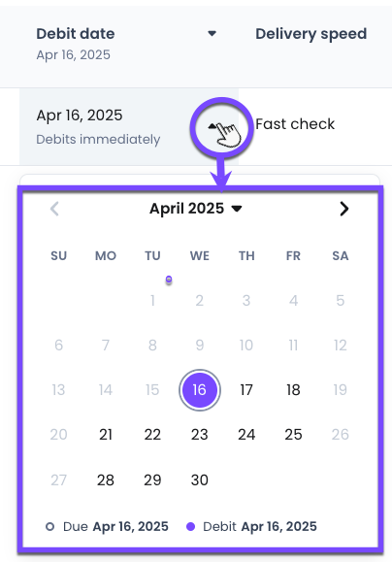
Task: Collapse the Apr 16, 2025 date picker arrow
Action: [212, 126]
